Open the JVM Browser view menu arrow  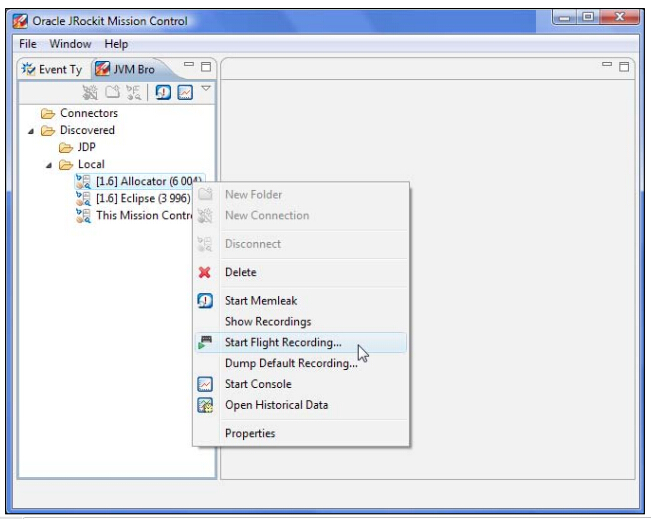(206, 89)
